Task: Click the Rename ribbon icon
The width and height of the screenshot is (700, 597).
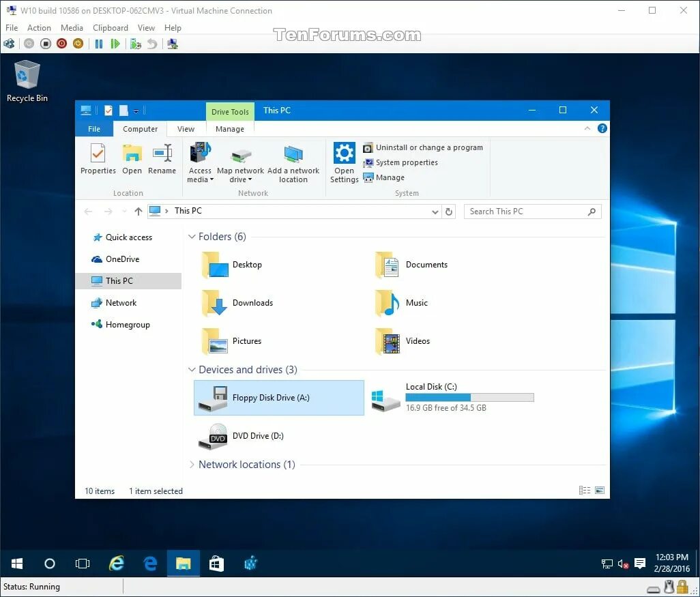Action: (162, 159)
